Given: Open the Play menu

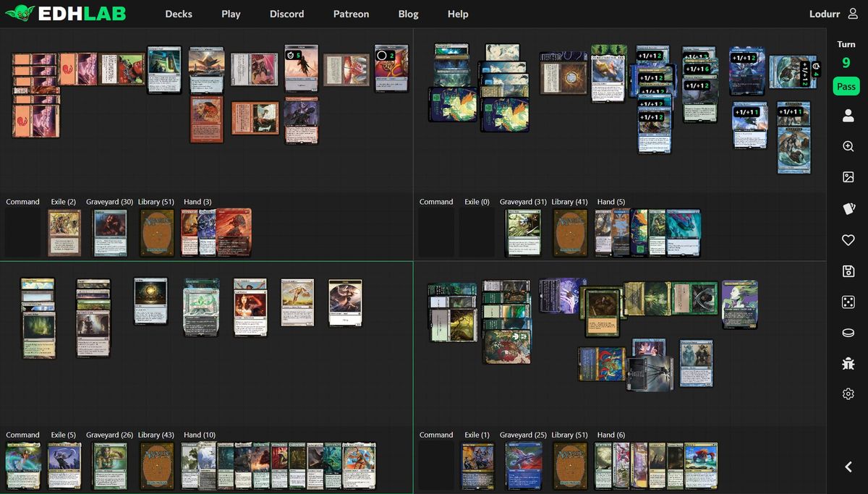Looking at the screenshot, I should [x=231, y=14].
